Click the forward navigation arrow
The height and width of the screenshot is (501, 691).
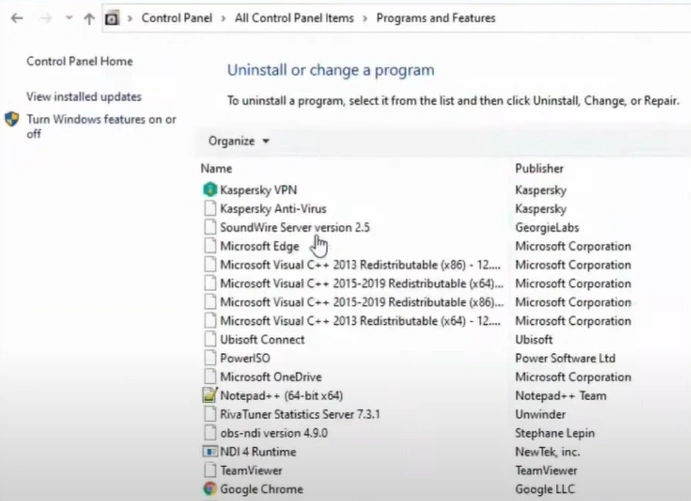pyautogui.click(x=46, y=18)
